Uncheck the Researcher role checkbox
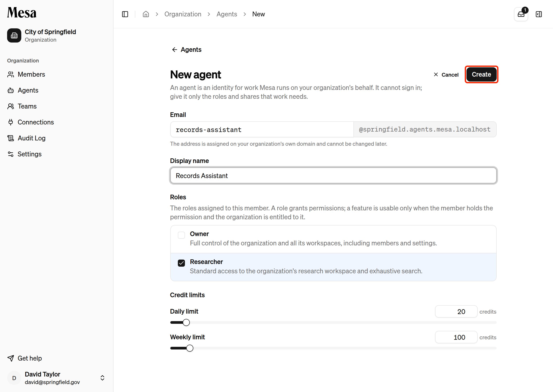Viewport: 553px width, 392px height. click(181, 263)
